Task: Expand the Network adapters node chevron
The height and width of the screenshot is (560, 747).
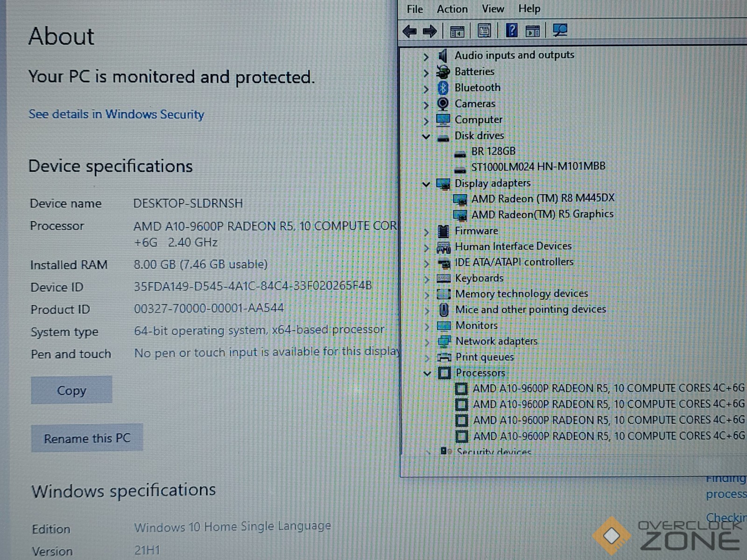Action: pos(427,343)
